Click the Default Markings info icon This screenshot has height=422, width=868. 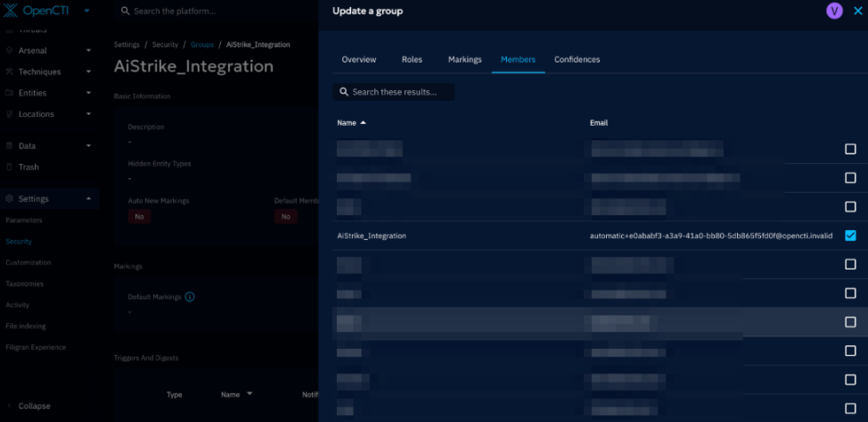[x=189, y=297]
